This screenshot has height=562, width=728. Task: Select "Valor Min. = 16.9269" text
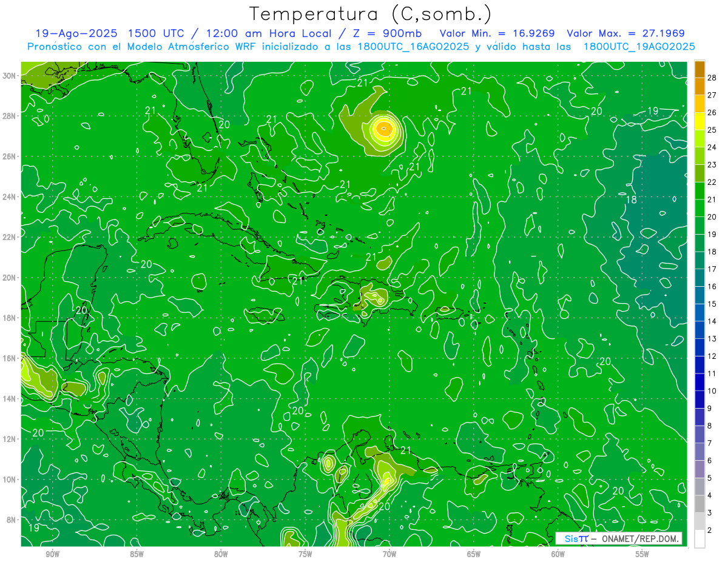click(497, 33)
